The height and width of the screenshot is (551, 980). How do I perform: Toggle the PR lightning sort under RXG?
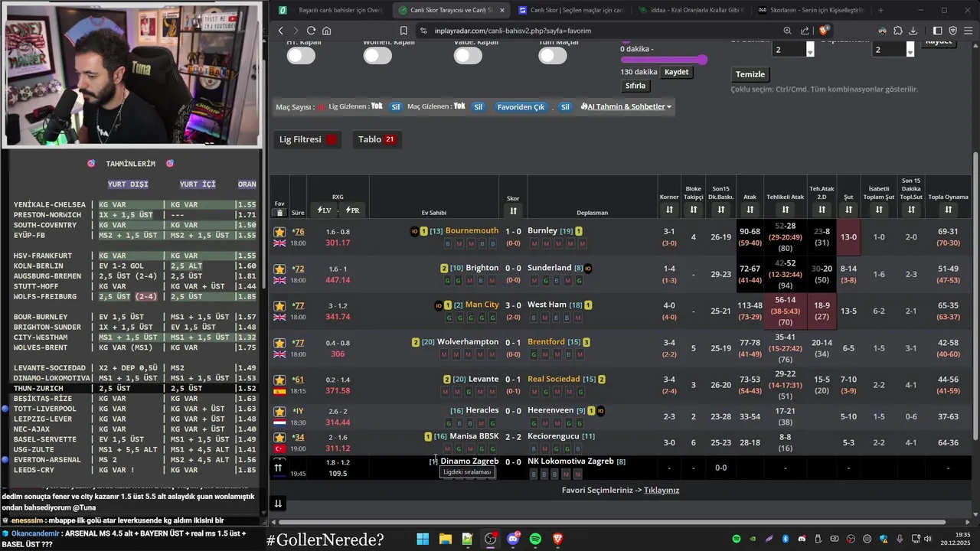[352, 210]
